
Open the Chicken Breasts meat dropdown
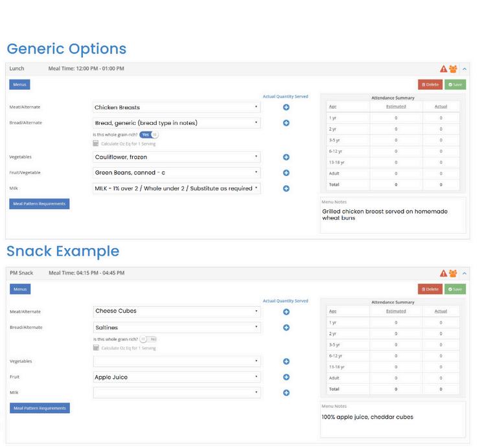[x=177, y=107]
